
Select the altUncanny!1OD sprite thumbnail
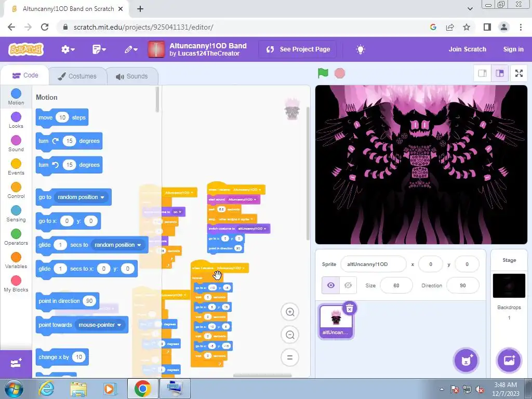336,321
